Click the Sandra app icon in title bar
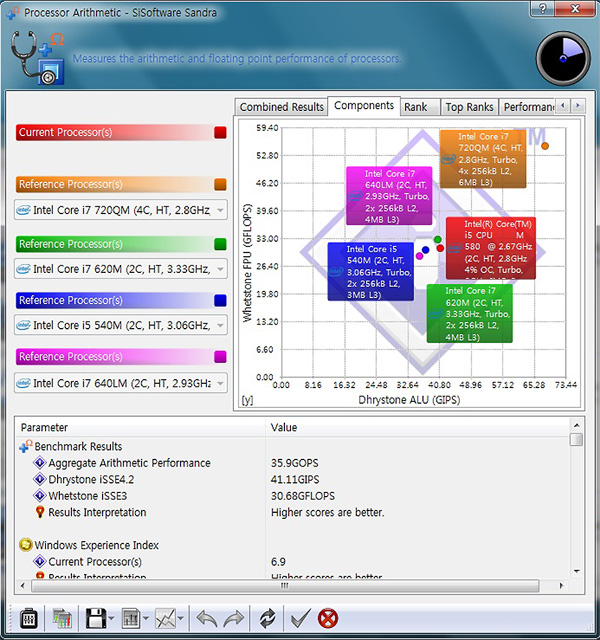This screenshot has height=640, width=600. [12, 13]
